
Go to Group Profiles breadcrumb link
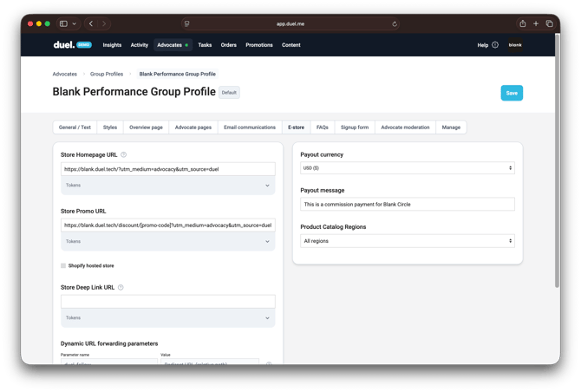tap(107, 75)
